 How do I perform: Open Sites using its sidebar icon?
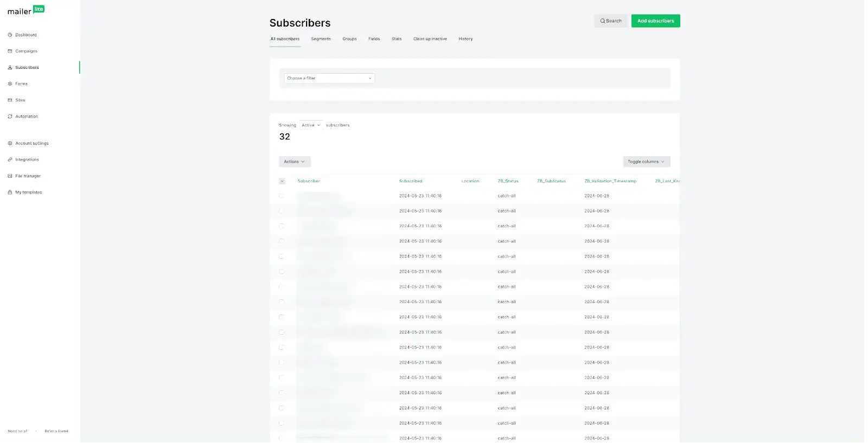pyautogui.click(x=10, y=100)
